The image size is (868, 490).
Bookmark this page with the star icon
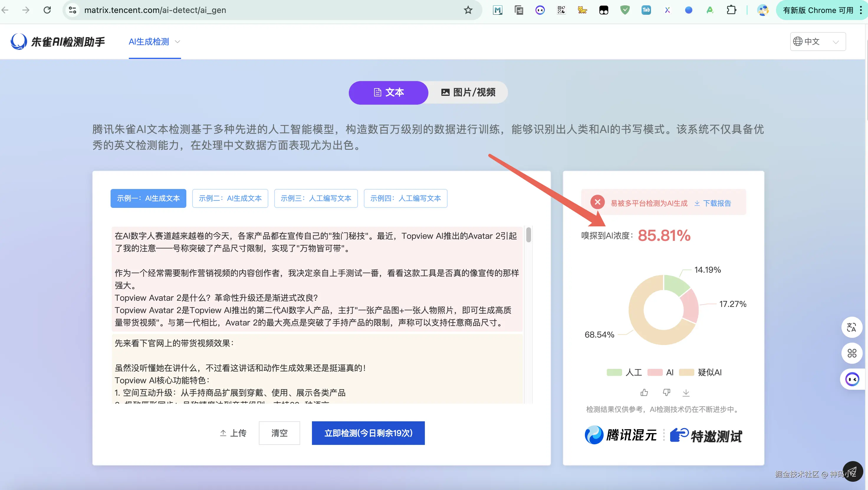click(468, 10)
